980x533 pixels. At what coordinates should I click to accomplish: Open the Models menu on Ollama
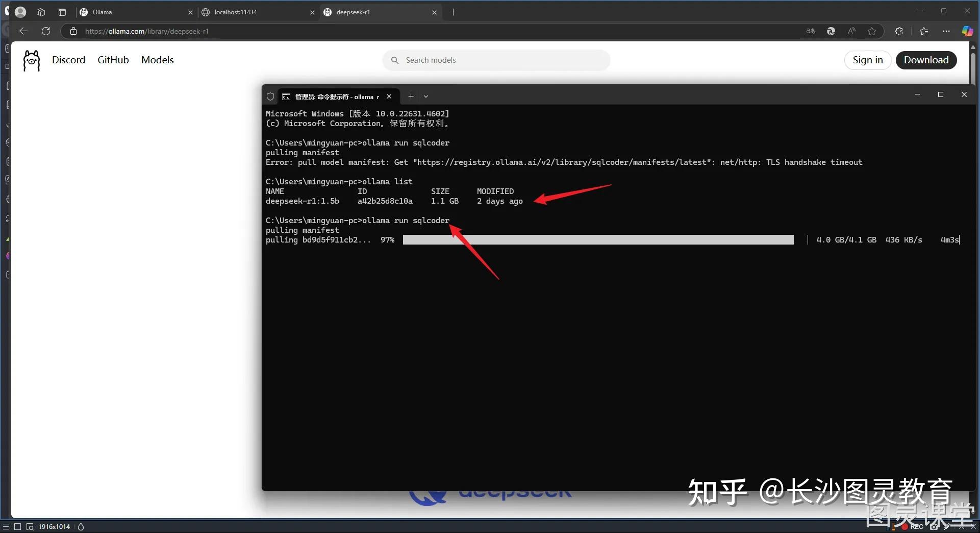tap(157, 60)
